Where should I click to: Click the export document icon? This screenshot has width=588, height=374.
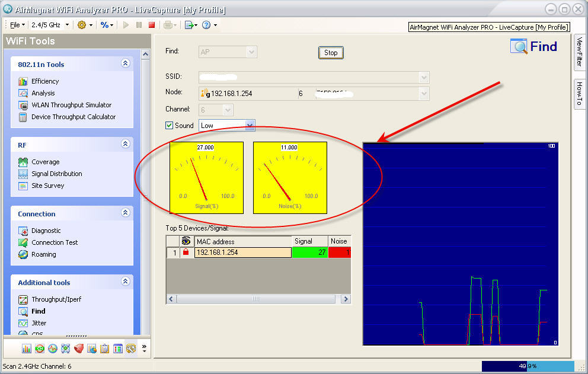pyautogui.click(x=189, y=25)
